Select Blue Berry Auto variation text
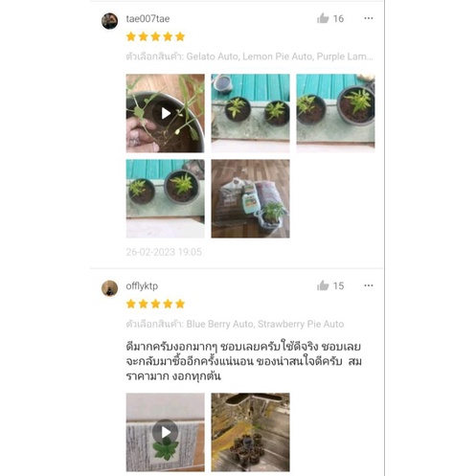This screenshot has height=476, width=476. point(220,324)
